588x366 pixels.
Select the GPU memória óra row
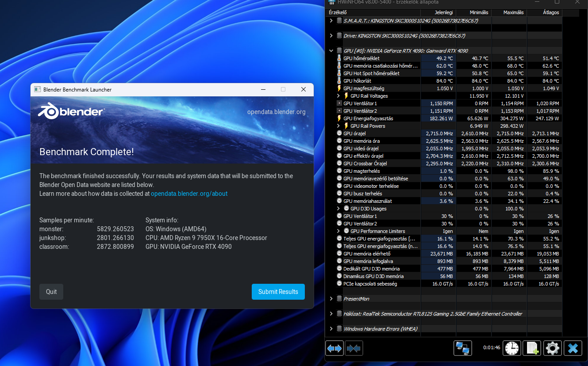[x=444, y=141]
